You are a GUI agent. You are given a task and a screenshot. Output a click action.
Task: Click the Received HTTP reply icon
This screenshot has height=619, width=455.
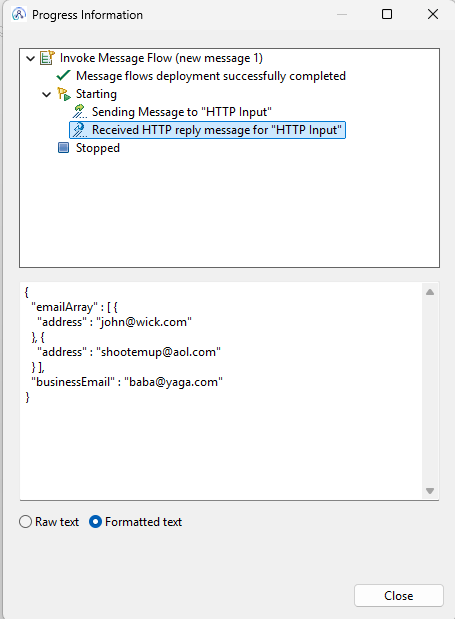pos(80,130)
